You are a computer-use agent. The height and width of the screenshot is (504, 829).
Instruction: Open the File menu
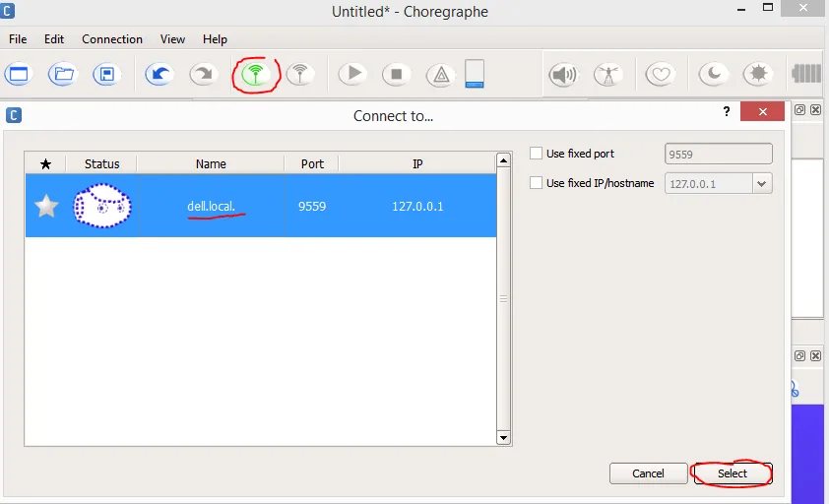coord(18,39)
